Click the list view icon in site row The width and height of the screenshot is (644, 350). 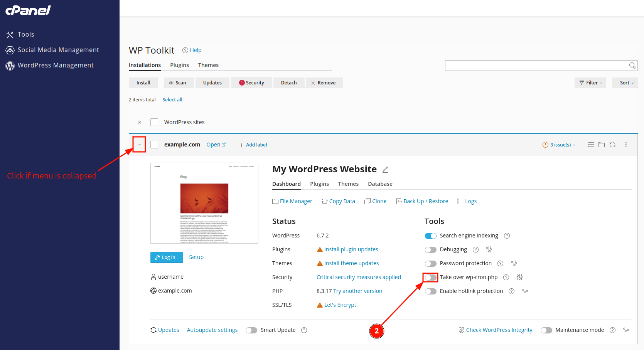point(590,145)
